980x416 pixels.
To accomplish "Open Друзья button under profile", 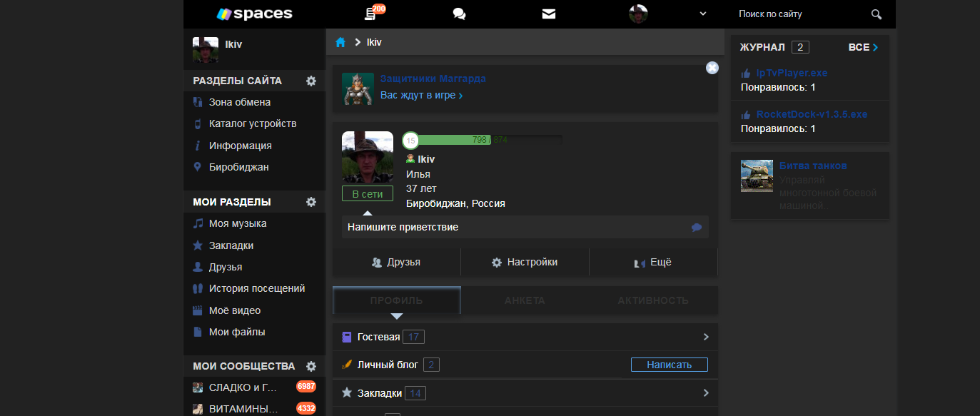I will 397,262.
